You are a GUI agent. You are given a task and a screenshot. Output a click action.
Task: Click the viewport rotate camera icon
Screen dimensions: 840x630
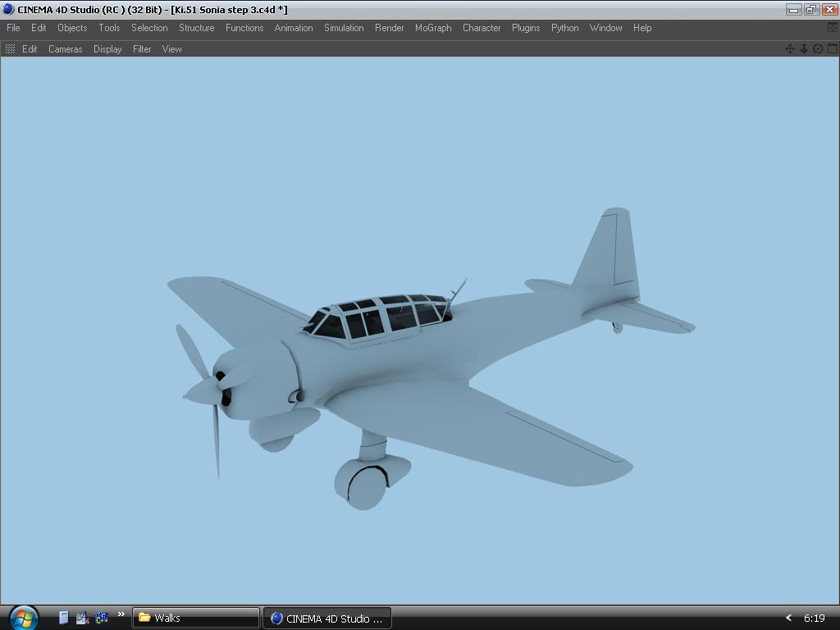(x=818, y=49)
